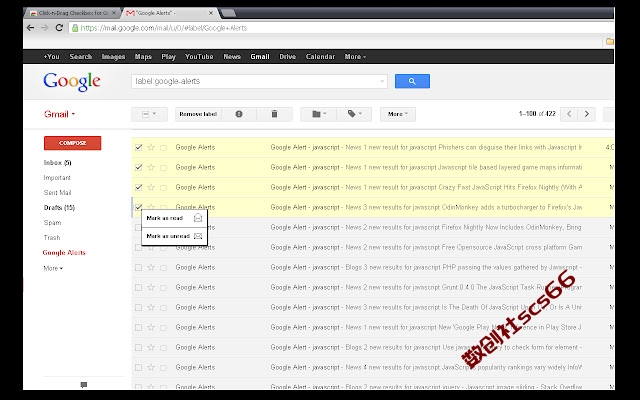640x400 pixels.
Task: Open the search options arrow
Action: 382,81
